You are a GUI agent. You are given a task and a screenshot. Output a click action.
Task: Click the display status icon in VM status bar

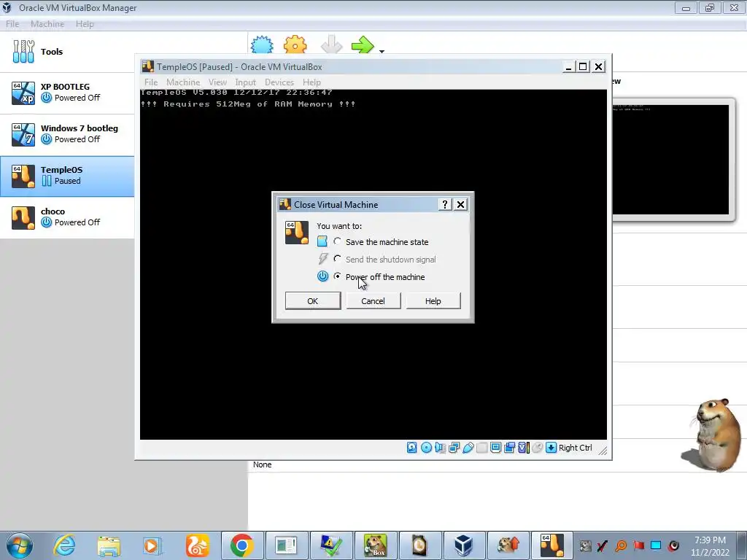pos(495,448)
